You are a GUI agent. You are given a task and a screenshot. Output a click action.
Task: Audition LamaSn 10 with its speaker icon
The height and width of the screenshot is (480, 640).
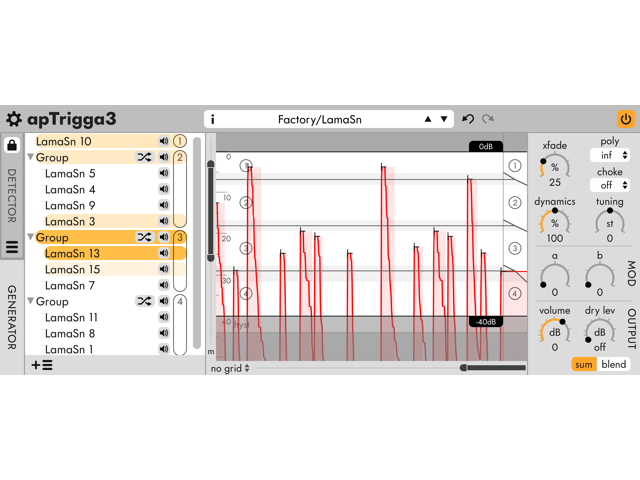[x=164, y=141]
